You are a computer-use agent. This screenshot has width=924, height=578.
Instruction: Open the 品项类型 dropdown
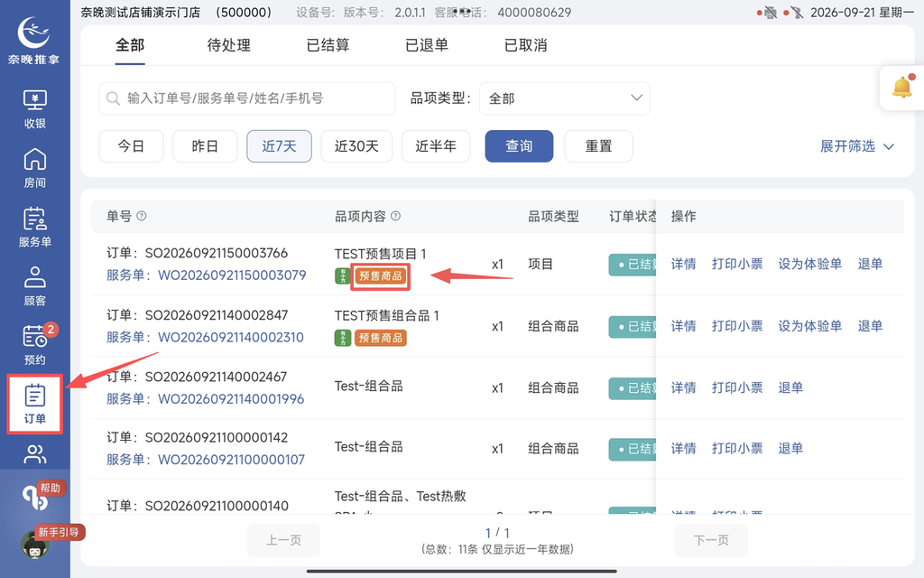565,98
